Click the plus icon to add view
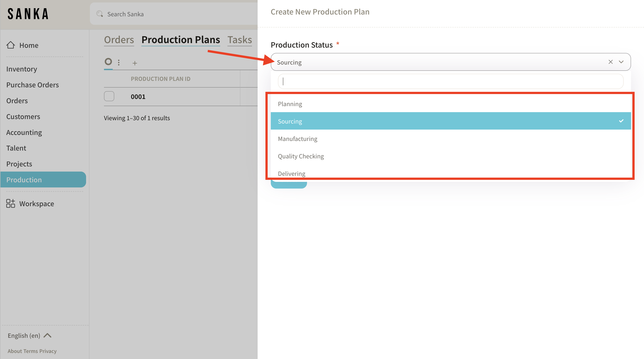 coord(135,63)
